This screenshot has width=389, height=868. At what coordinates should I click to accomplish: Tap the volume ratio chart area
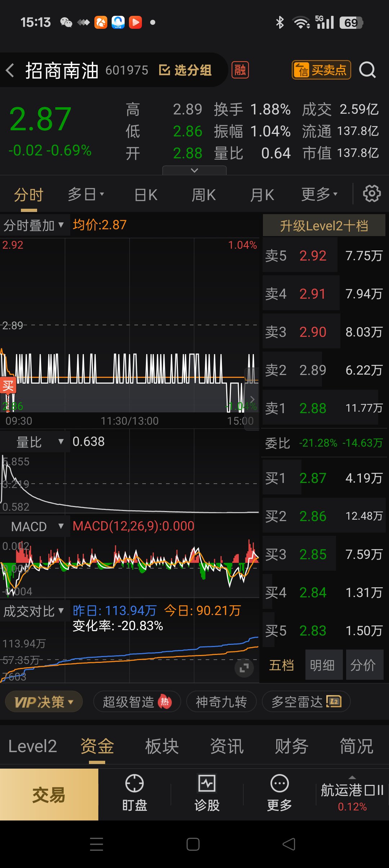130,483
